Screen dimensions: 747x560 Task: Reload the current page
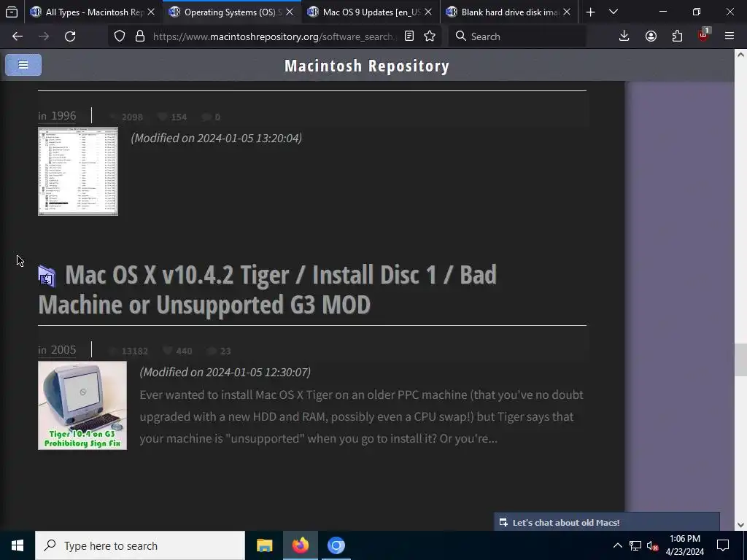click(70, 36)
